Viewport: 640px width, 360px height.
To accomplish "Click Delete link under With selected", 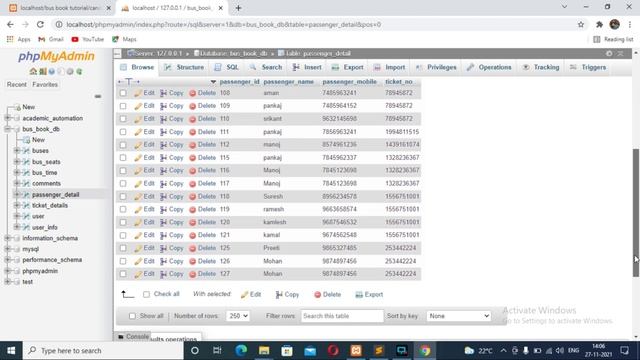I will tap(328, 294).
